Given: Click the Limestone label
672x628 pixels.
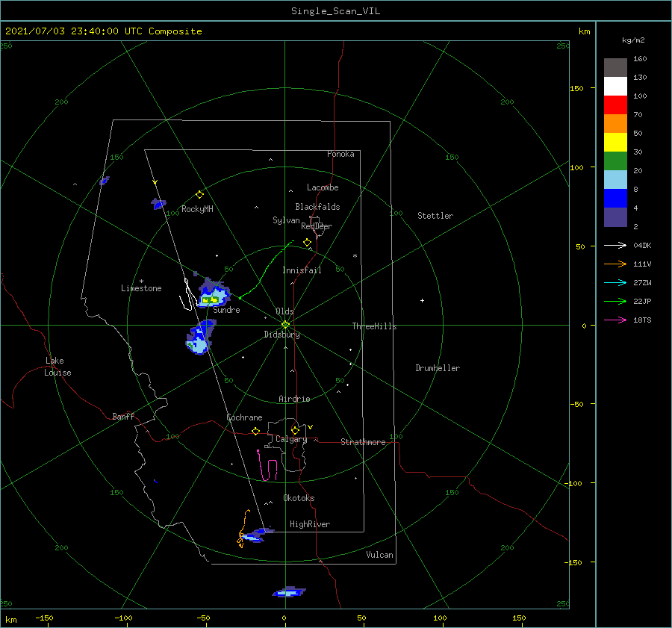Looking at the screenshot, I should point(141,288).
